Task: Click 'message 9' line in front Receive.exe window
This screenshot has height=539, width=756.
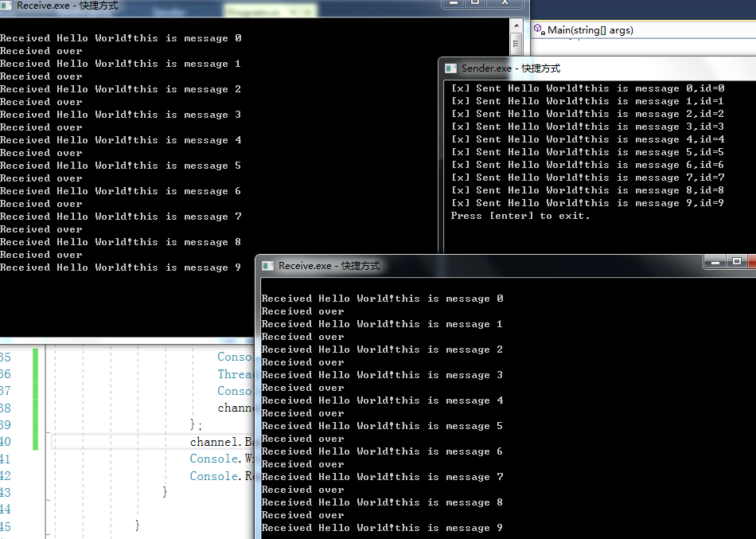Action: [x=382, y=528]
